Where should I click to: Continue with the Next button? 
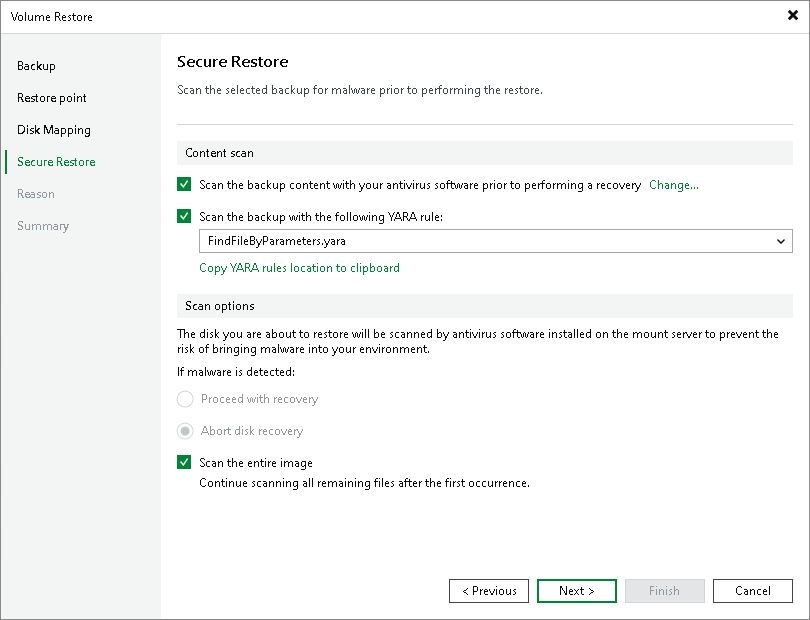[577, 591]
